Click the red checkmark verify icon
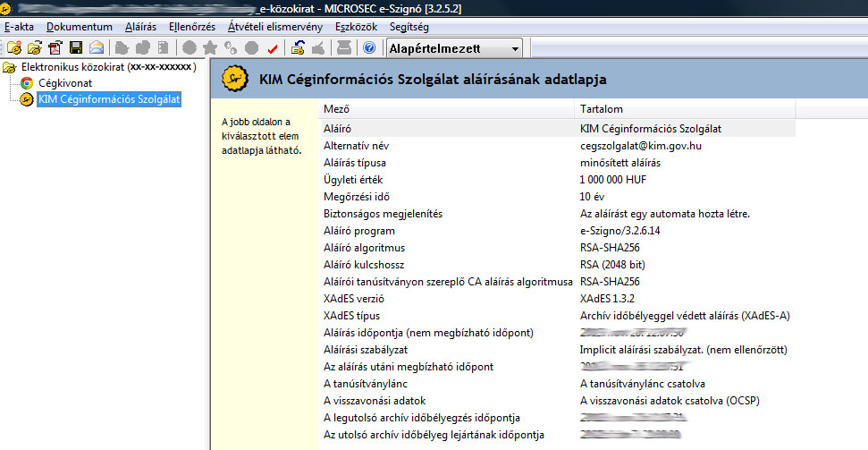The height and width of the screenshot is (450, 868). [273, 47]
